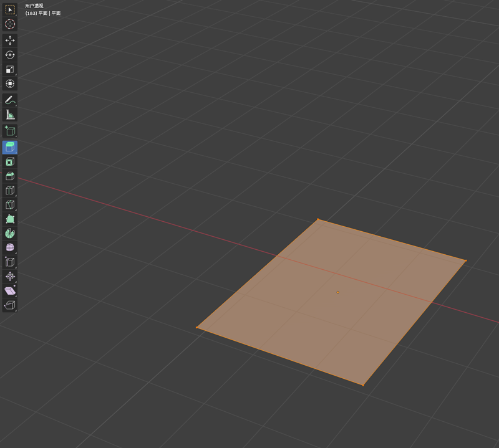Select the Select Box tool

click(10, 9)
